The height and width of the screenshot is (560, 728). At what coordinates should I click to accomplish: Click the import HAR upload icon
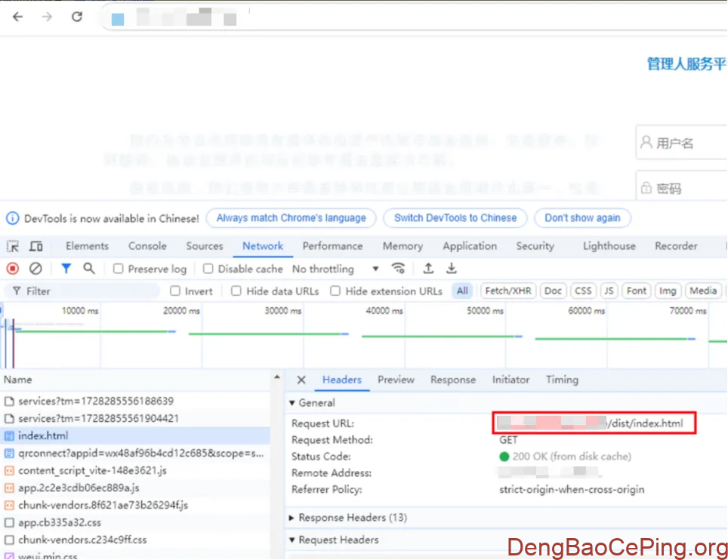tap(428, 269)
